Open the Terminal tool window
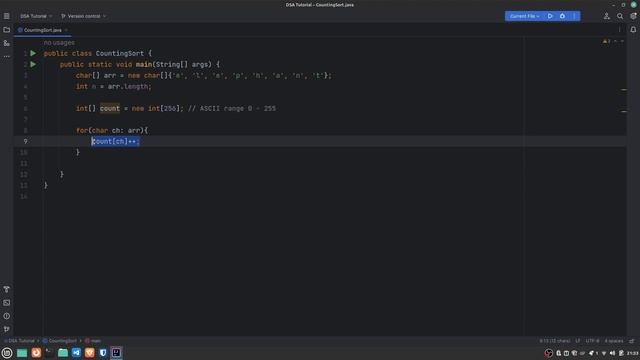This screenshot has height=360, width=640. pyautogui.click(x=7, y=303)
